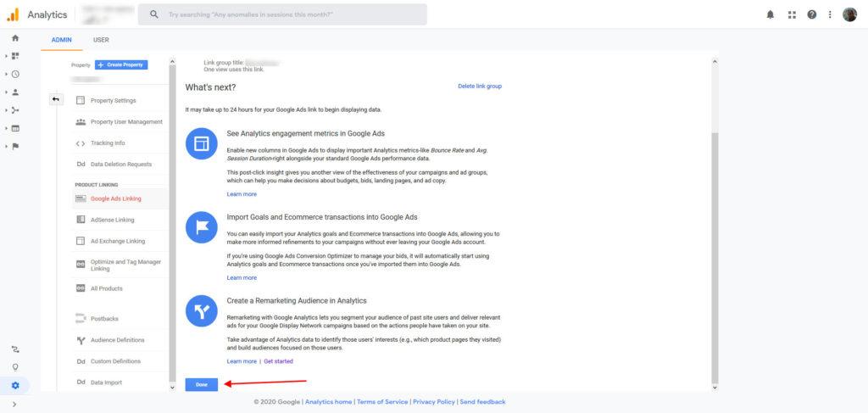Click the AdSense Linking icon
The image size is (868, 413).
[81, 220]
